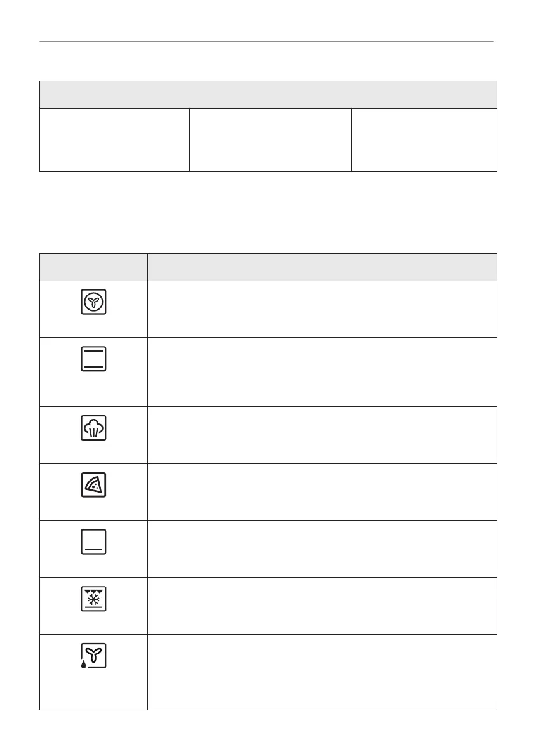
Task: Select the conventional top and bottom heat icon
Action: click(x=93, y=359)
